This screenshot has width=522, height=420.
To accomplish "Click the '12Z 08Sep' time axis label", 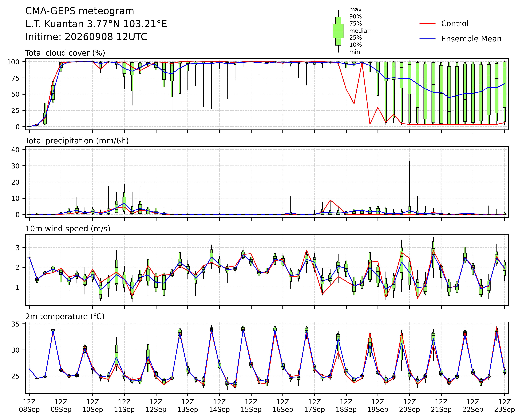I will point(29,406).
